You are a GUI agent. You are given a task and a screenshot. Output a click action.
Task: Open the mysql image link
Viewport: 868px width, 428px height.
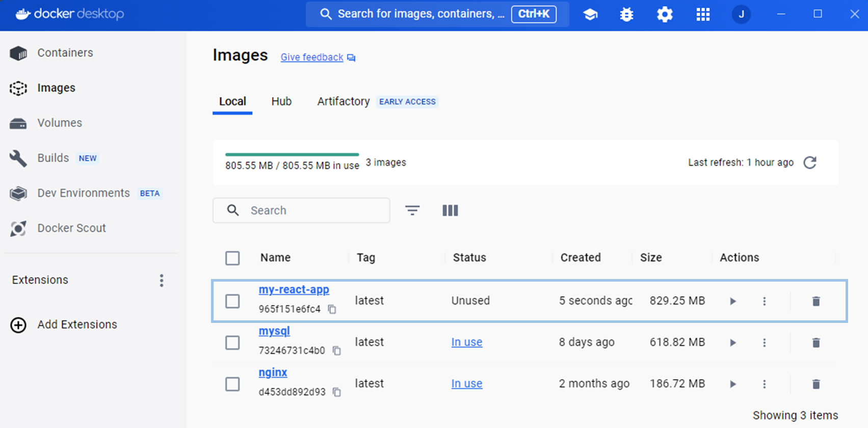point(274,331)
